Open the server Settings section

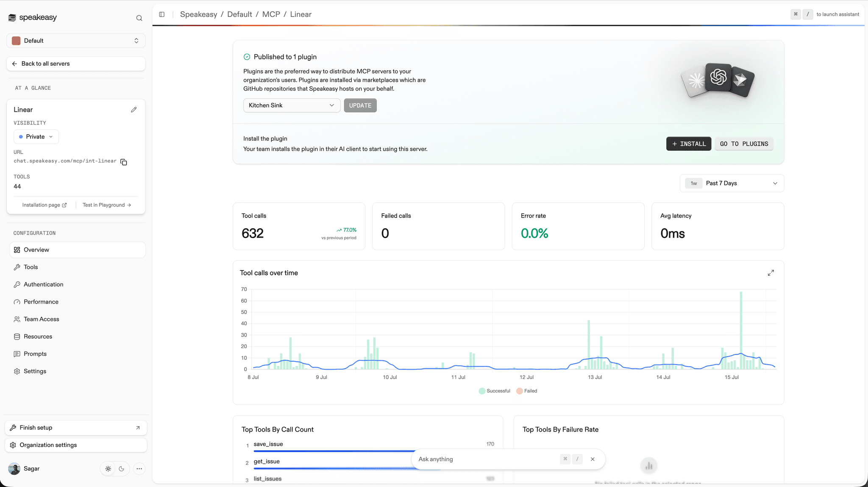click(x=78, y=371)
